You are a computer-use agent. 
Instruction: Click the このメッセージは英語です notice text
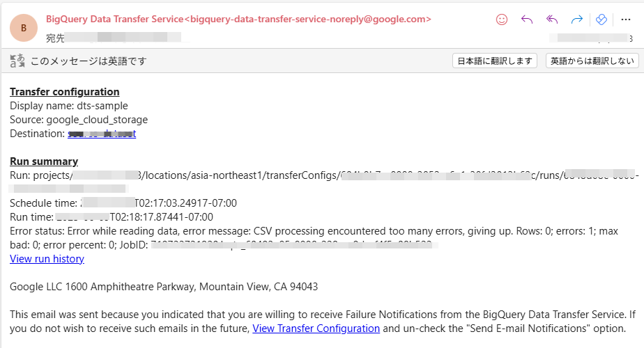(89, 61)
